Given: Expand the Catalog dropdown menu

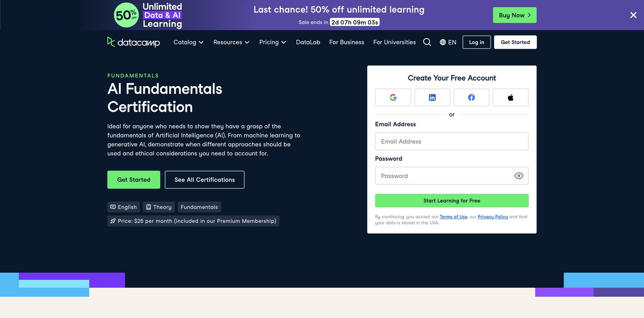Looking at the screenshot, I should 189,42.
